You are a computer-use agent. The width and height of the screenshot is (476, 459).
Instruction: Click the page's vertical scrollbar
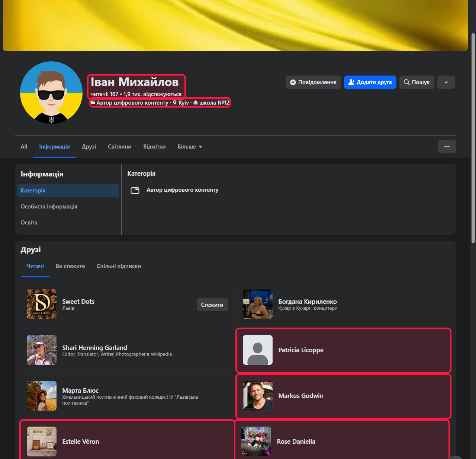[x=473, y=138]
